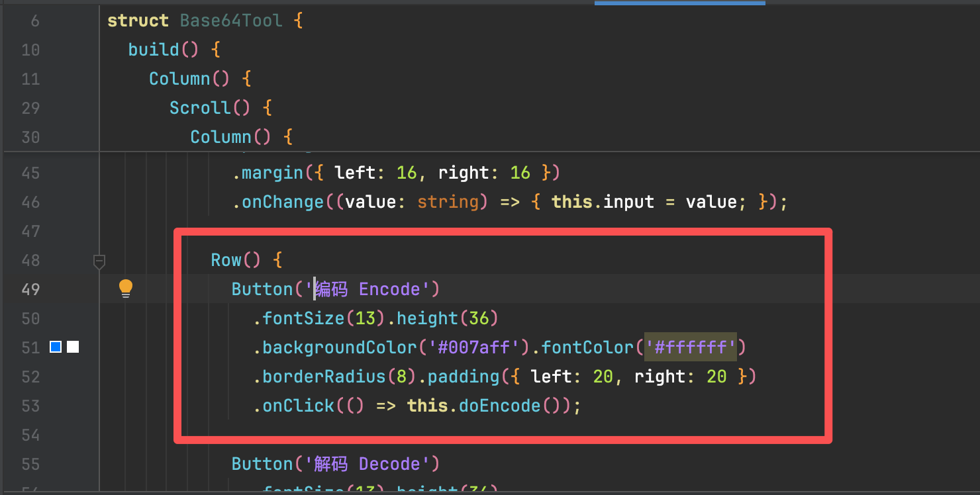Click line number 45 in gutter

(x=30, y=173)
